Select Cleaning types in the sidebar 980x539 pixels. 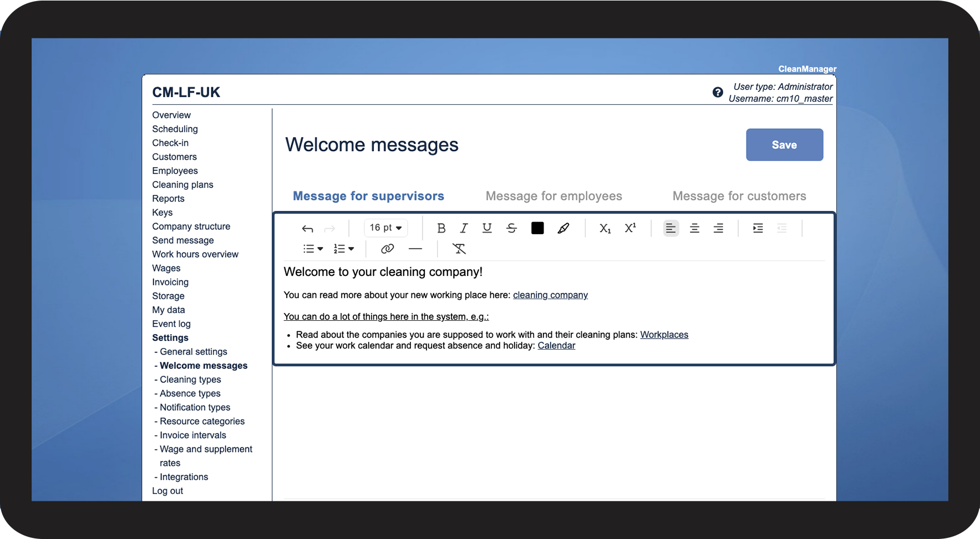click(190, 380)
